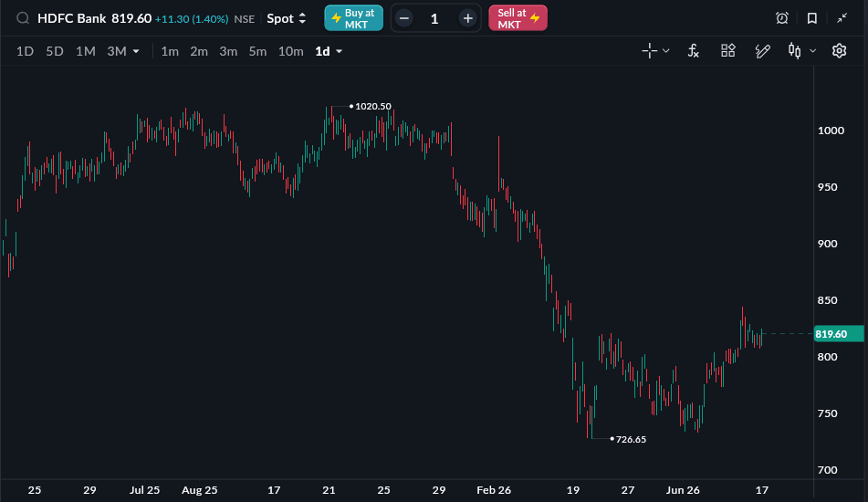Click the NSE exchange label
Screen dimensions: 868x502
pyautogui.click(x=244, y=19)
